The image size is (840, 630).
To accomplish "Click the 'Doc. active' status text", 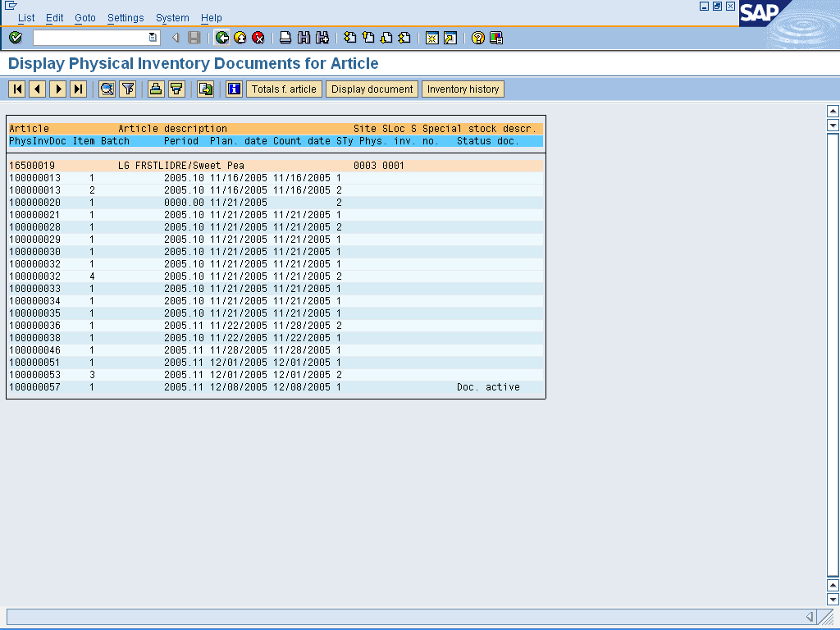I will pos(488,387).
